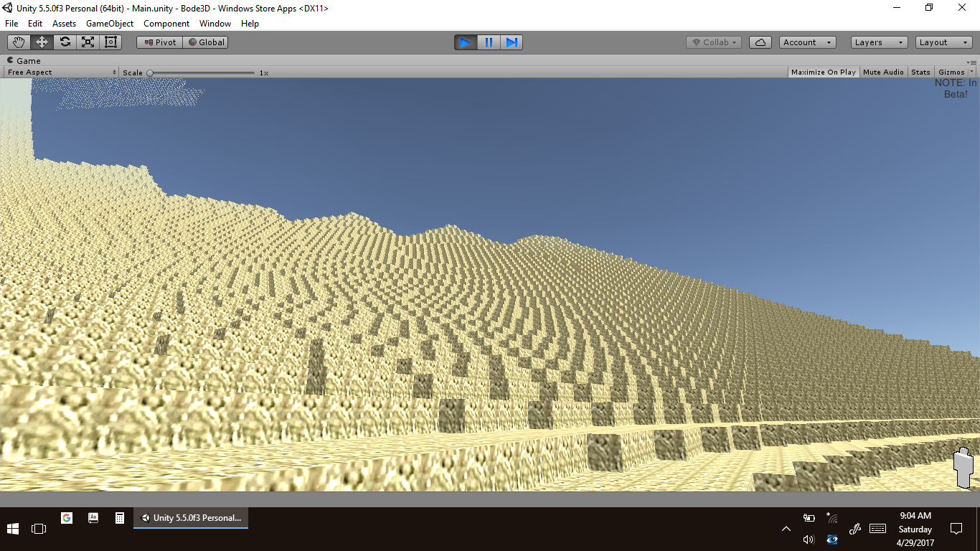Select the Hand tool in toolbar
Screen dimensions: 980x551
pos(19,42)
